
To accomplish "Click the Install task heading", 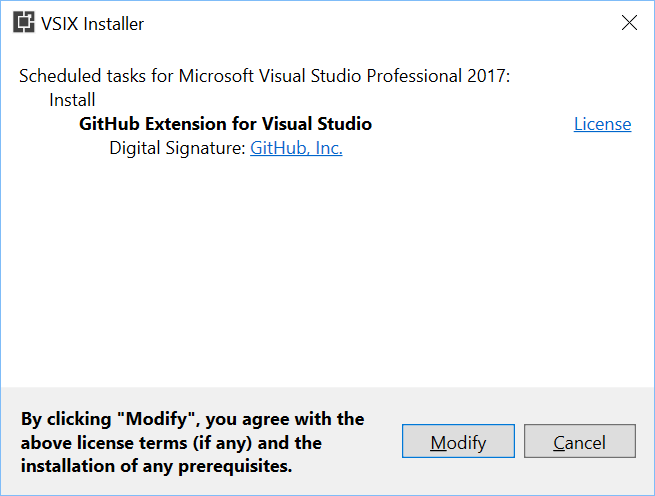I will pos(72,100).
